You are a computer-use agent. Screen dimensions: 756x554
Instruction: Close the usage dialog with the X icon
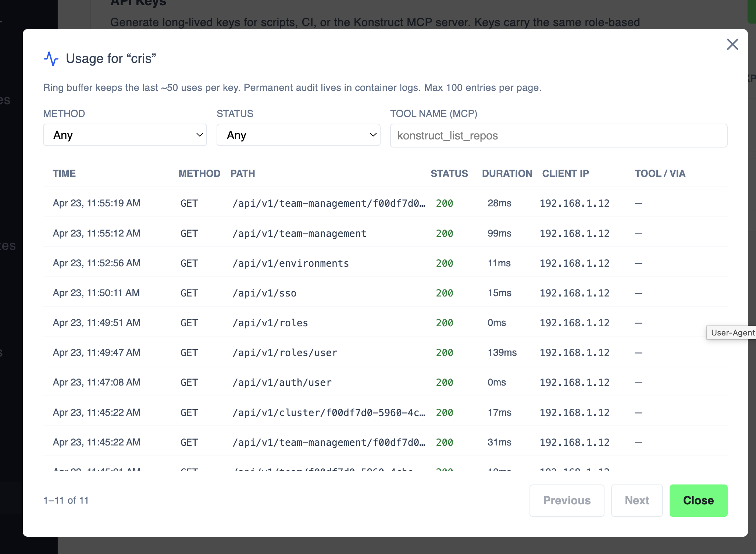(732, 45)
